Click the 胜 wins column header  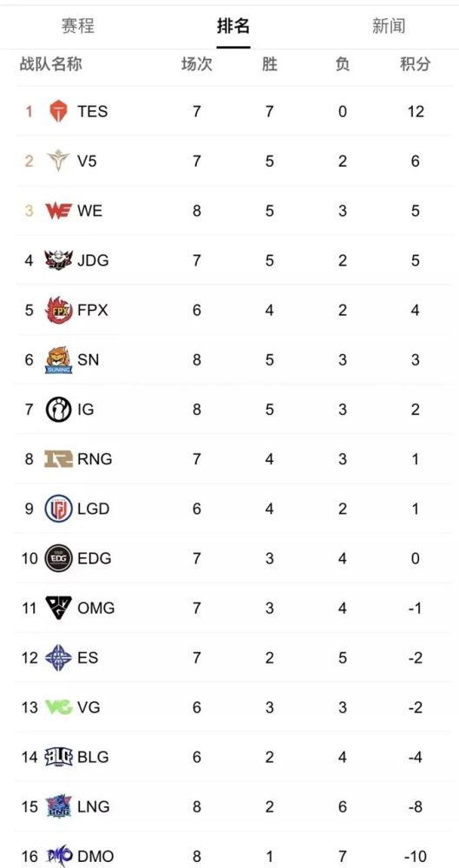(x=269, y=64)
